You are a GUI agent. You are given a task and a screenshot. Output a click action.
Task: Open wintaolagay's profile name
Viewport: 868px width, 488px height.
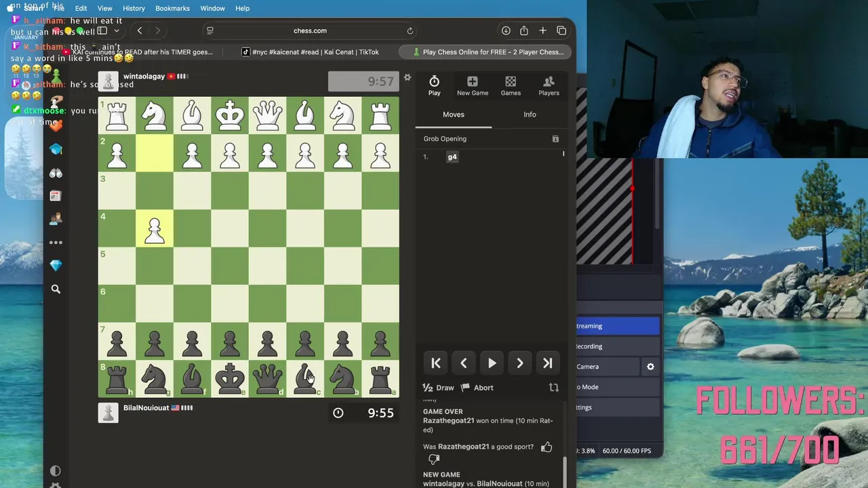[x=144, y=77]
